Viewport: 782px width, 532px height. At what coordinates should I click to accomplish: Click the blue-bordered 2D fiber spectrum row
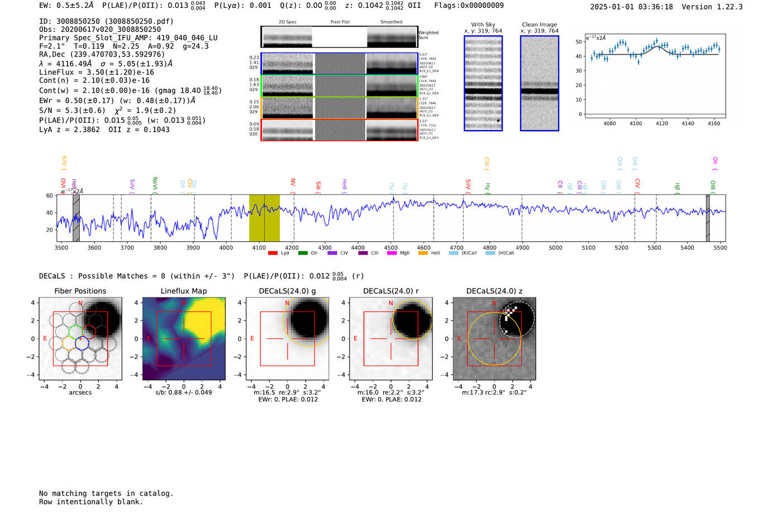(340, 64)
